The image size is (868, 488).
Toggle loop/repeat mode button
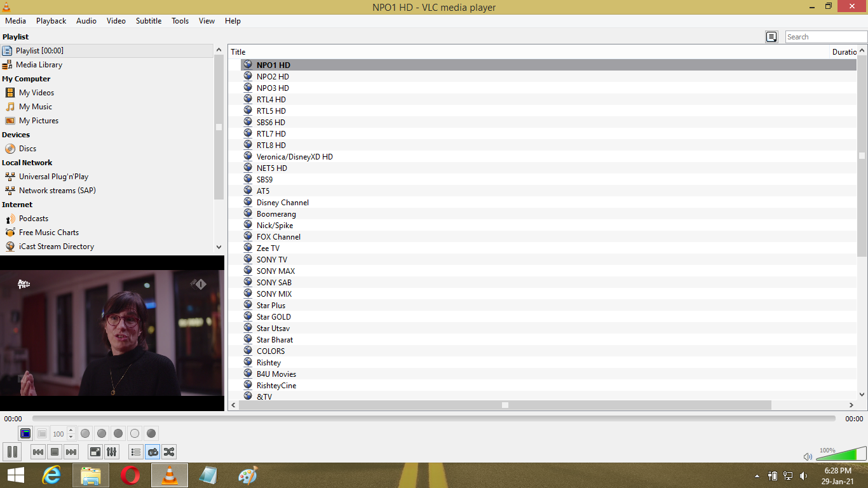(x=153, y=452)
